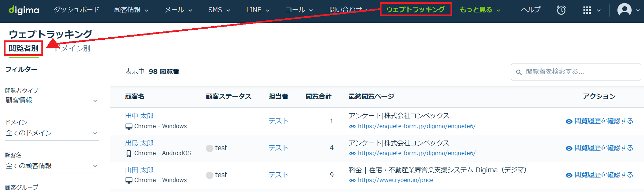Open customer 出島 太郎
This screenshot has height=192, width=644.
click(139, 143)
